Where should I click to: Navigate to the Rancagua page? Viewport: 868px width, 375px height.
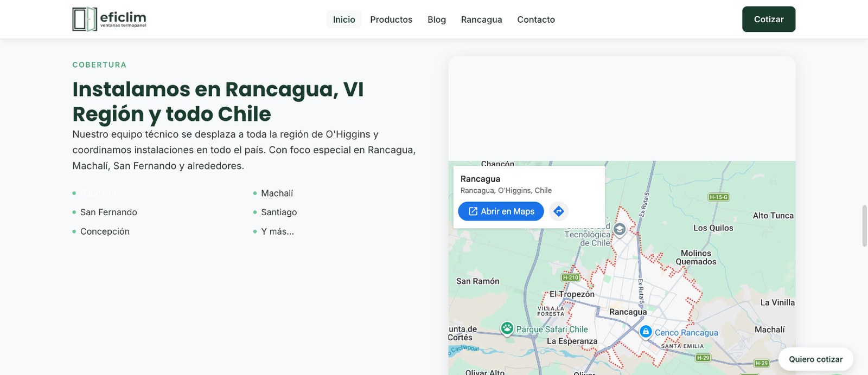tap(482, 20)
